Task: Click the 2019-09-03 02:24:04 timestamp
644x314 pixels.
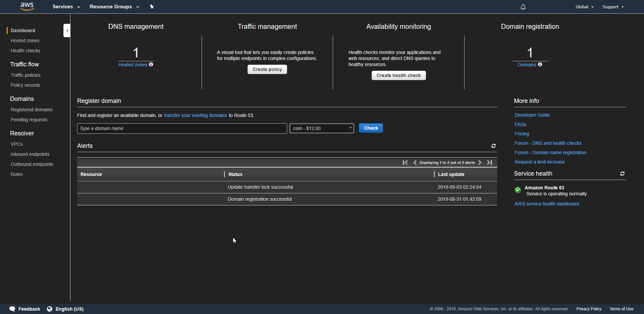Action: [460, 187]
